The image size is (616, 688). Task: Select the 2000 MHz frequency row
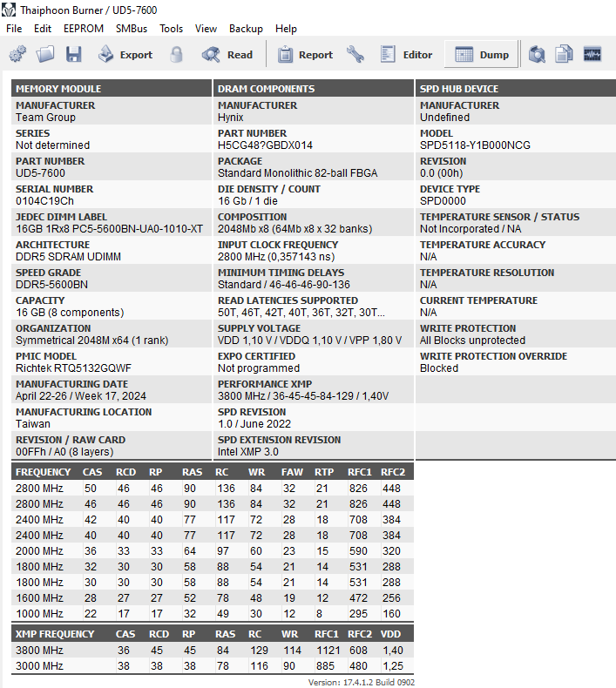click(x=213, y=551)
